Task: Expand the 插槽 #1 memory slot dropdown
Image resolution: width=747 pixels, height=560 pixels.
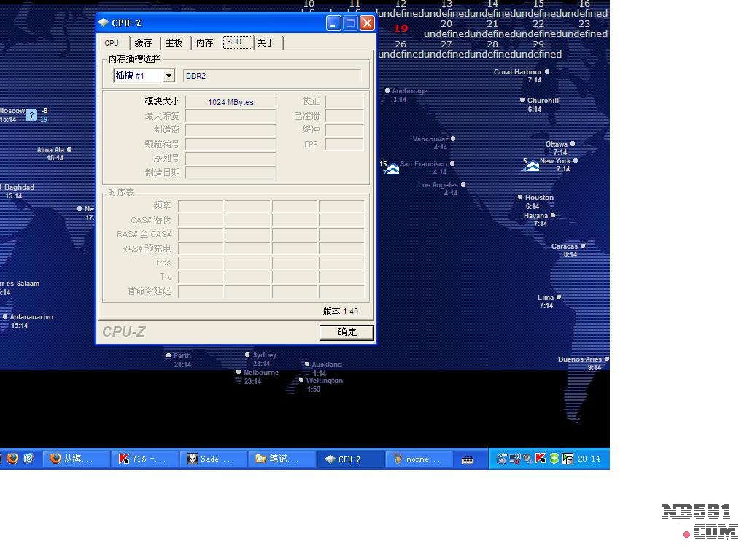Action: 169,76
